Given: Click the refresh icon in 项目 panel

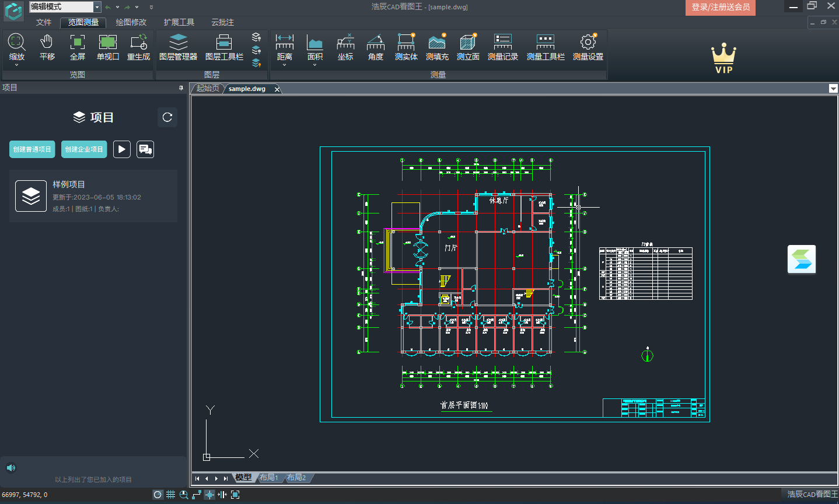Looking at the screenshot, I should [x=167, y=117].
